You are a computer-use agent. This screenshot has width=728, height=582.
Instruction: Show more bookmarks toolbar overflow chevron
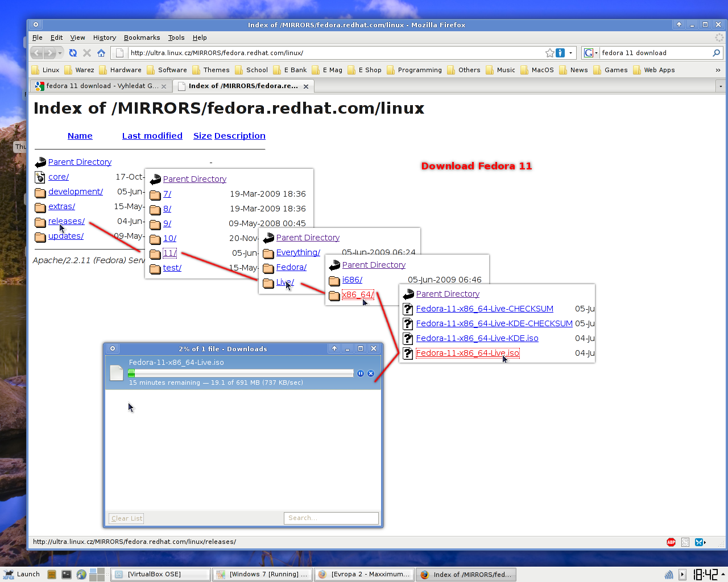tap(718, 70)
